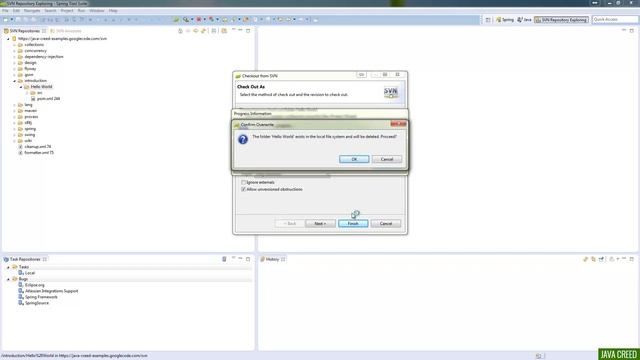Screen dimensions: 640x360
Task: Focus the Quick Access search field
Action: 614,20
